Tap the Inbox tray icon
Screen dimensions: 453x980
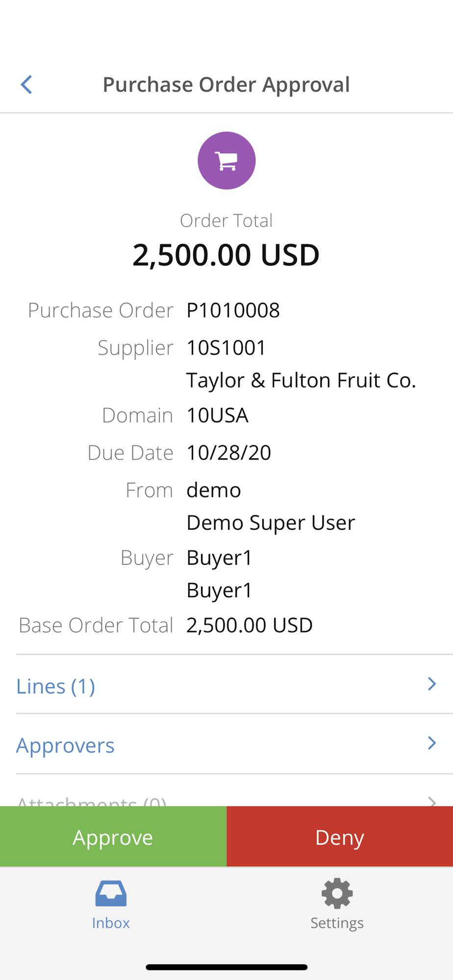111,893
